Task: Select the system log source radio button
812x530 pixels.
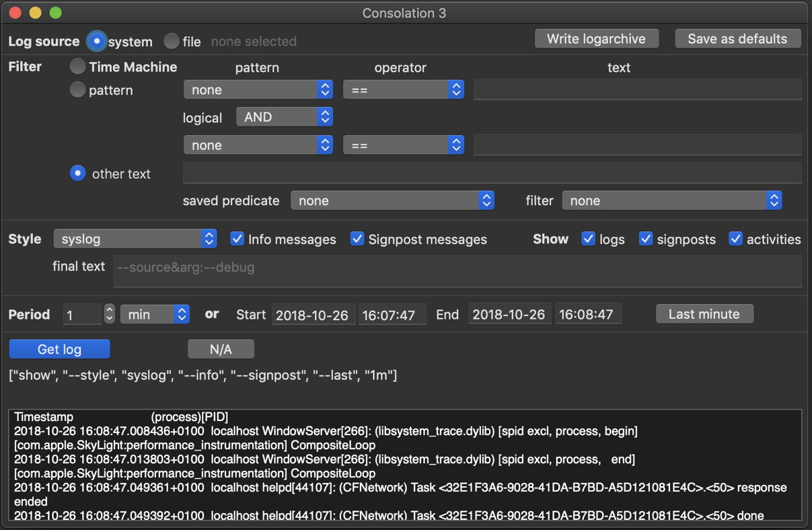Action: pyautogui.click(x=98, y=42)
